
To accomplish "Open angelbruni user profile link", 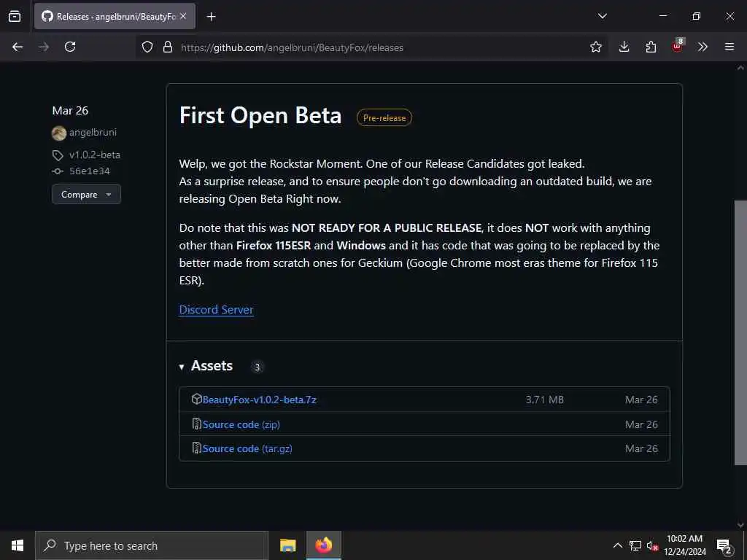I will tap(93, 133).
